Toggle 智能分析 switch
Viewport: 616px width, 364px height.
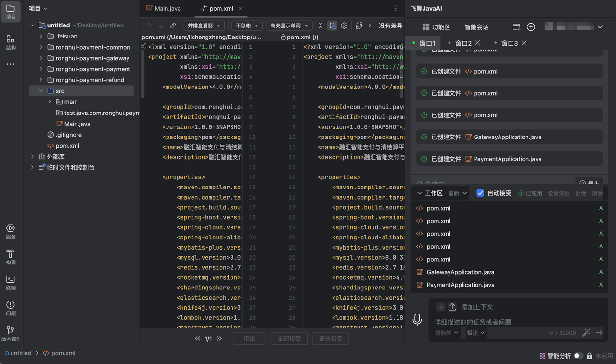578,356
